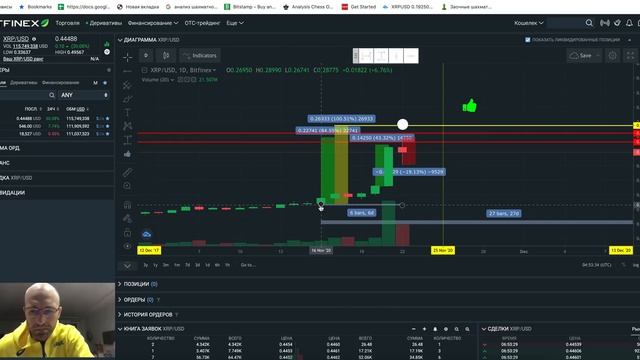Open chart settings gear
The width and height of the screenshot is (640, 360).
pos(612,56)
